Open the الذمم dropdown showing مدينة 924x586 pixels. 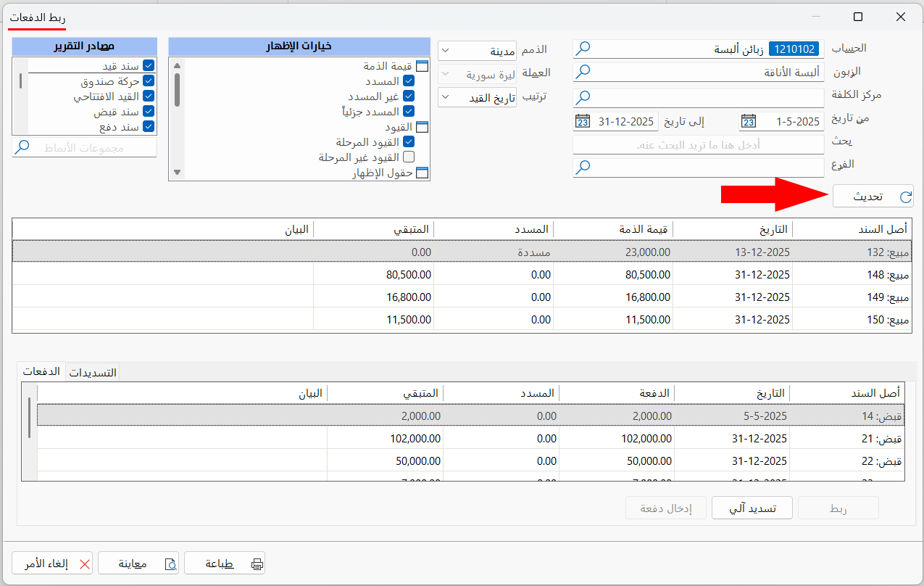pyautogui.click(x=444, y=49)
